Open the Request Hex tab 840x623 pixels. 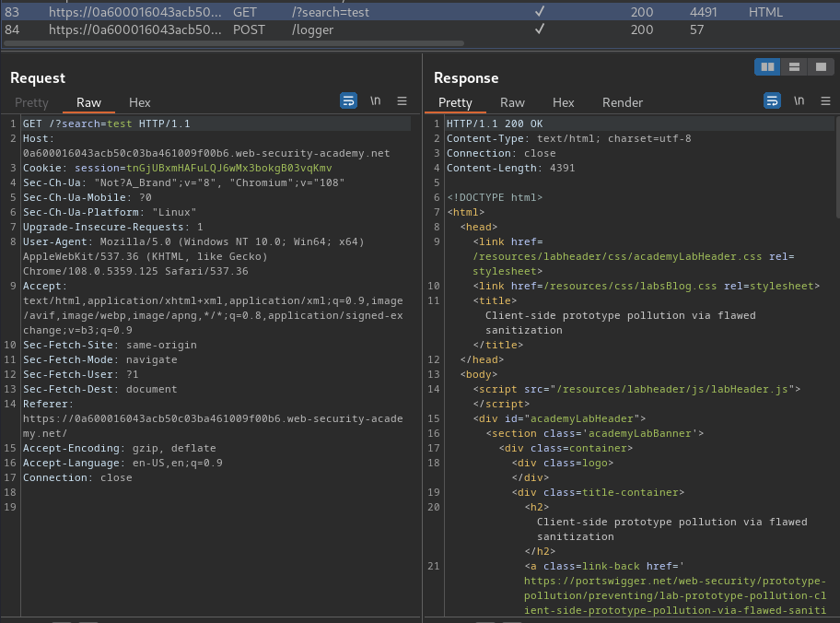click(139, 102)
